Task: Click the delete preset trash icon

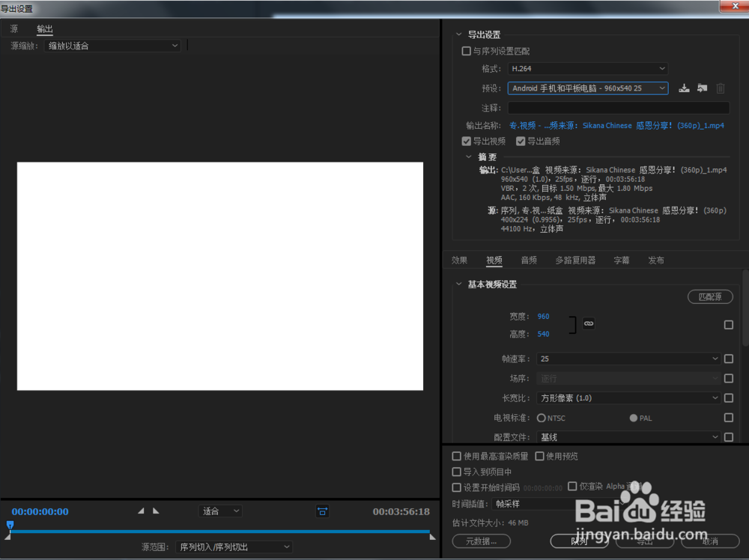Action: (x=721, y=88)
